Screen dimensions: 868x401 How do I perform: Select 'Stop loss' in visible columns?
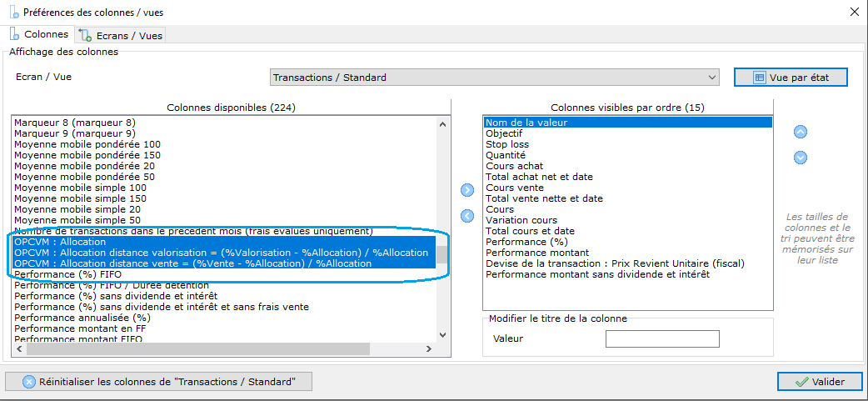pyautogui.click(x=628, y=144)
